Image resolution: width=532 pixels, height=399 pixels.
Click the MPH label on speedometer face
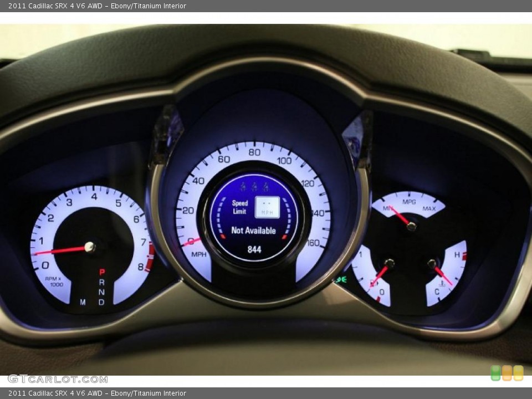point(199,254)
